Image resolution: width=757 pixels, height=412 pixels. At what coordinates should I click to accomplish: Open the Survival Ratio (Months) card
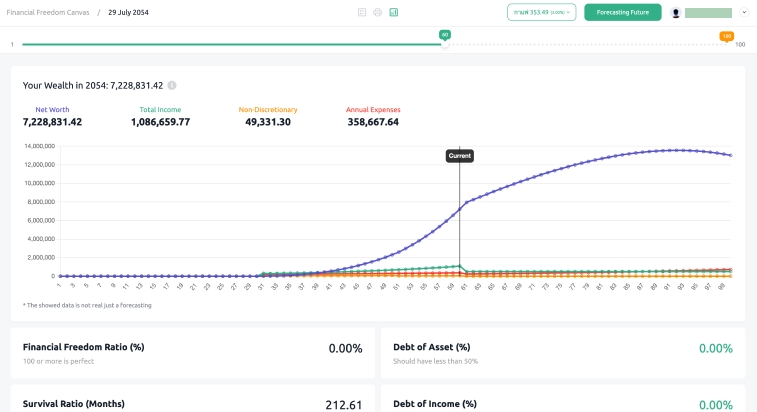pos(192,400)
